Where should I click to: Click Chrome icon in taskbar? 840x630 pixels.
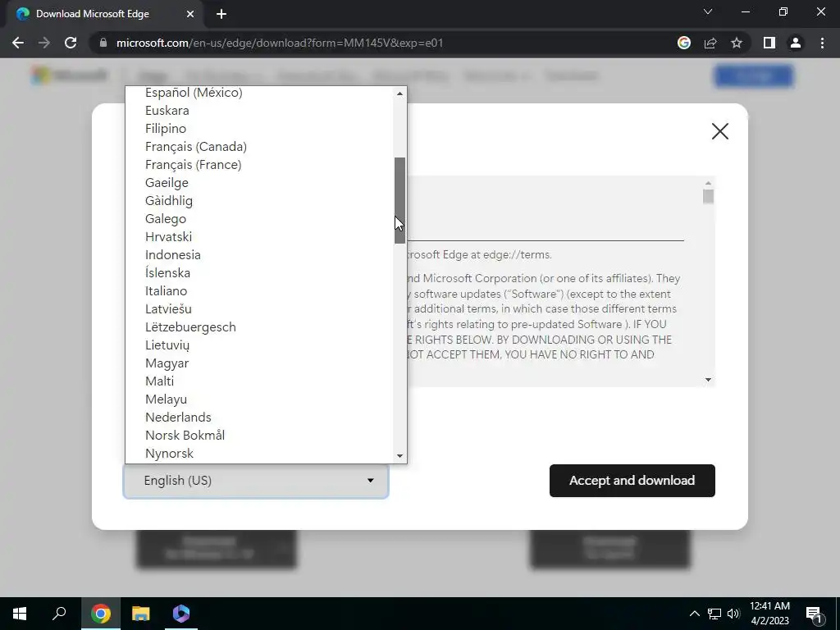(100, 614)
